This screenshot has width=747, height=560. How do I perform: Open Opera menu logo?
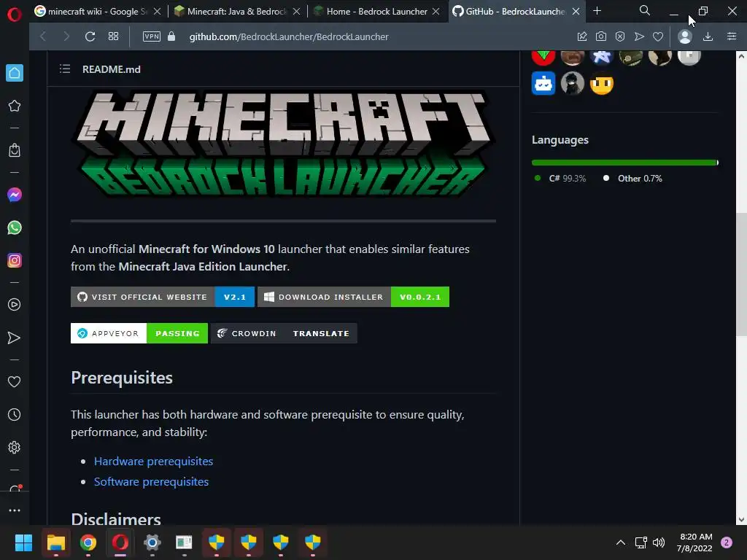tap(15, 15)
